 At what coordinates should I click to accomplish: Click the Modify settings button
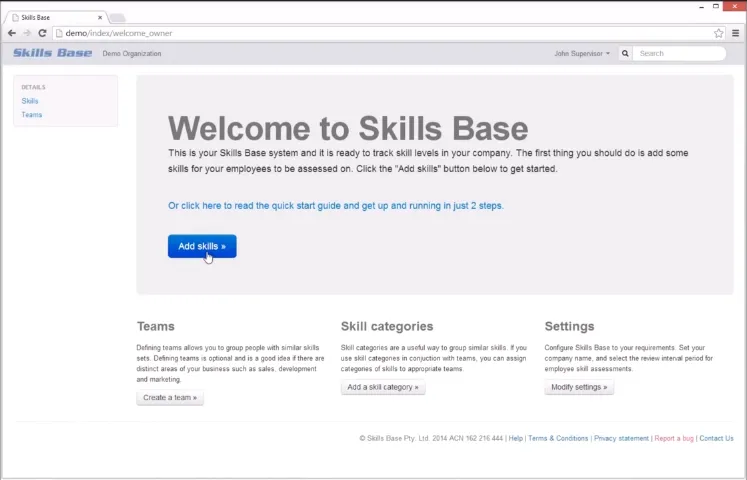(579, 387)
